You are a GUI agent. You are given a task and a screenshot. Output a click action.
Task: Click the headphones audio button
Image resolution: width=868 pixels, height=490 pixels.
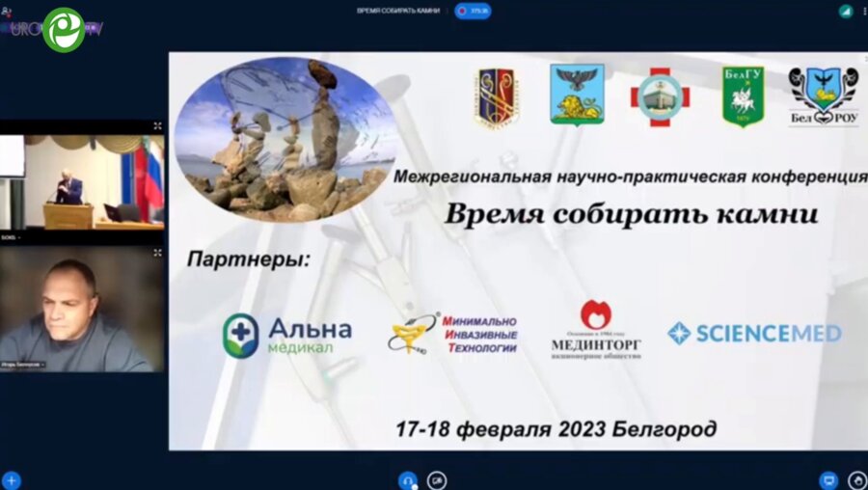(408, 479)
